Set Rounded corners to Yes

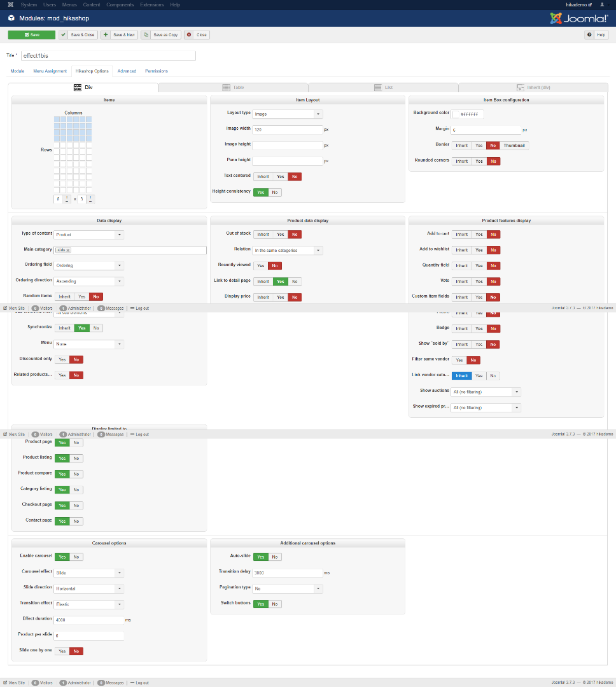(x=479, y=161)
